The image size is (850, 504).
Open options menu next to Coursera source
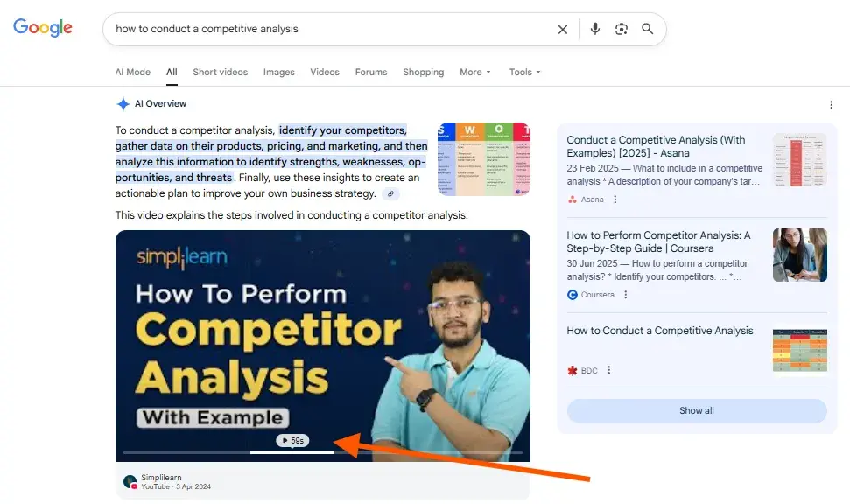[625, 295]
